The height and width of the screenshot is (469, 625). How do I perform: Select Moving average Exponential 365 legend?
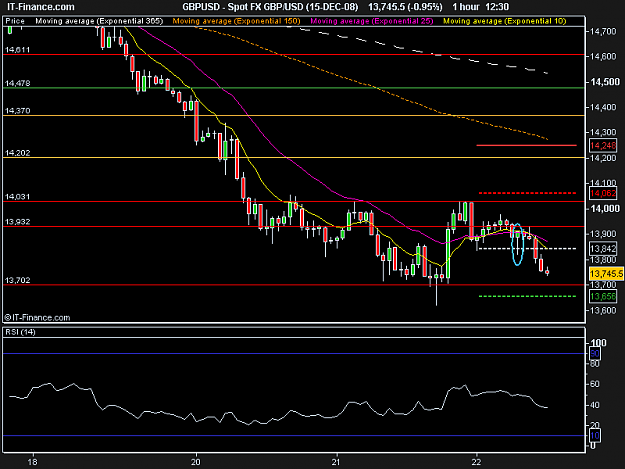(x=99, y=21)
